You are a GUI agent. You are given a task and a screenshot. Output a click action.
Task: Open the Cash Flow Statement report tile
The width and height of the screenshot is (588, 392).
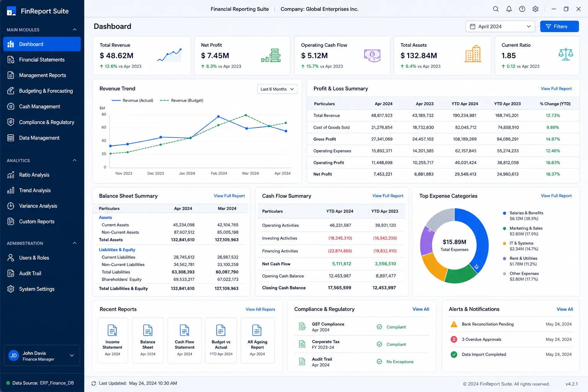[185, 340]
